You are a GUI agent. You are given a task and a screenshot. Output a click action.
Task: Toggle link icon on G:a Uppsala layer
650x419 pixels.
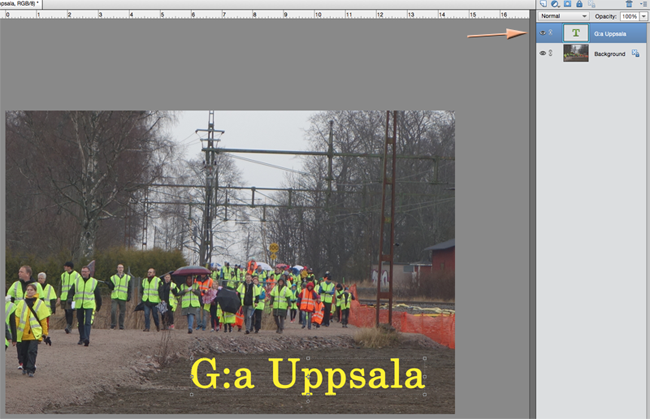[551, 32]
